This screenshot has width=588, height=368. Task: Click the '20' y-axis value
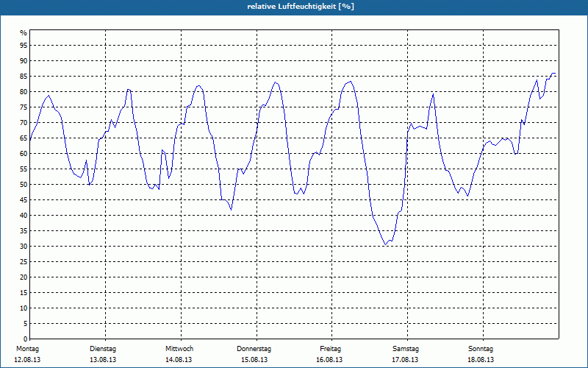tap(24, 277)
